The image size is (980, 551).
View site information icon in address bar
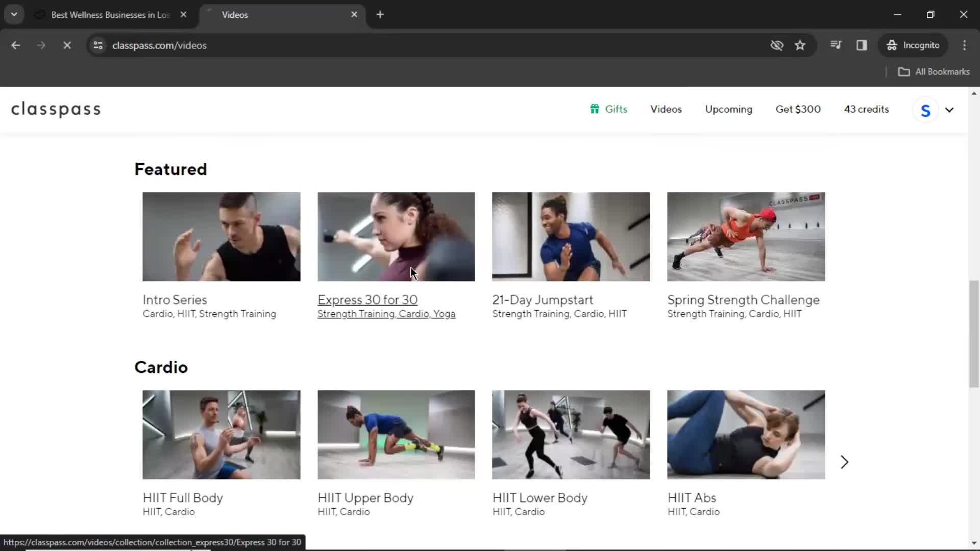click(x=98, y=45)
